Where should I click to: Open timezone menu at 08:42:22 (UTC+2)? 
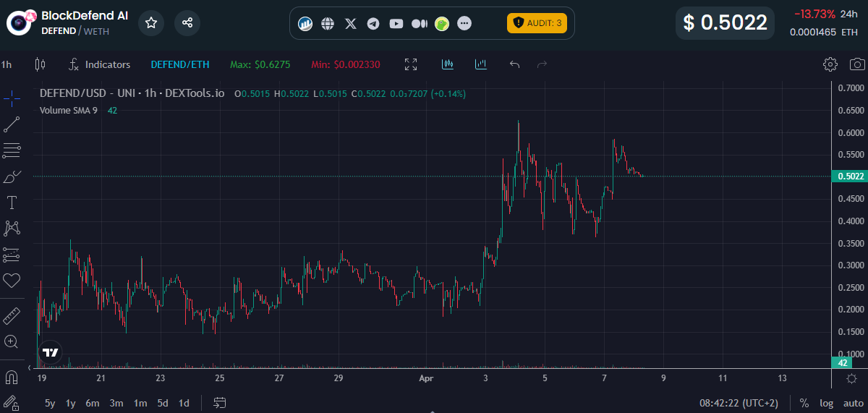coord(740,403)
